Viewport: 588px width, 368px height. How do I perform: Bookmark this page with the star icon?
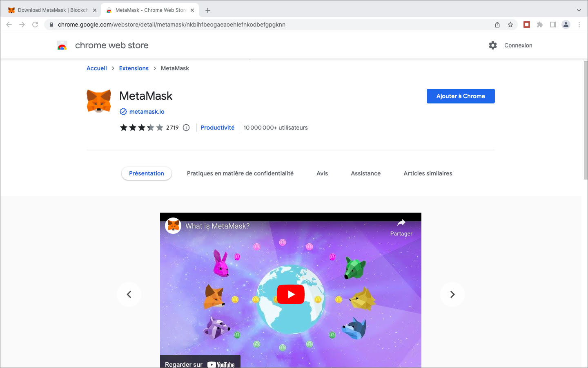click(510, 25)
